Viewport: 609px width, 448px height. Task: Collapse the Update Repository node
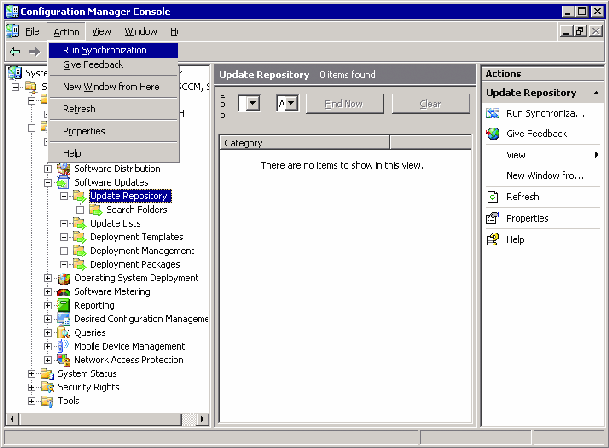coord(64,196)
